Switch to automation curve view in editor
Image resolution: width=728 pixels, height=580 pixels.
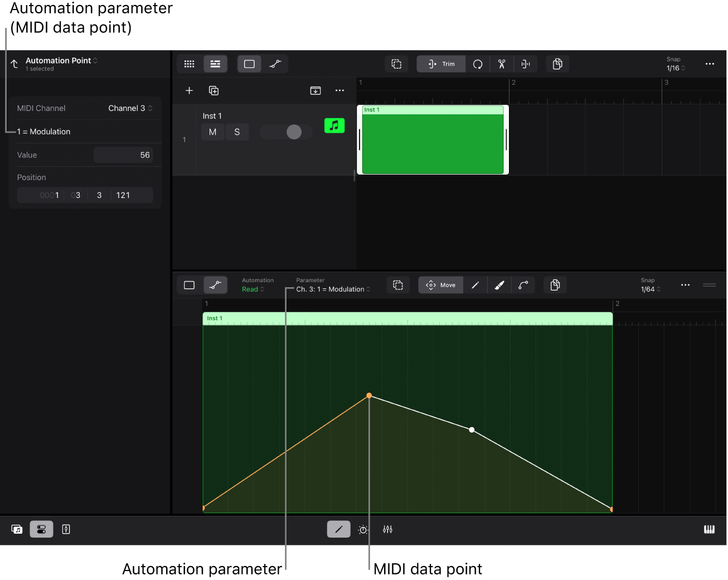coord(216,285)
